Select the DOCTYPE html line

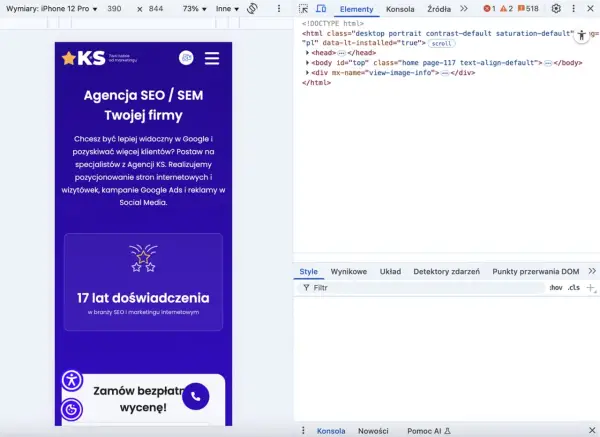(333, 23)
